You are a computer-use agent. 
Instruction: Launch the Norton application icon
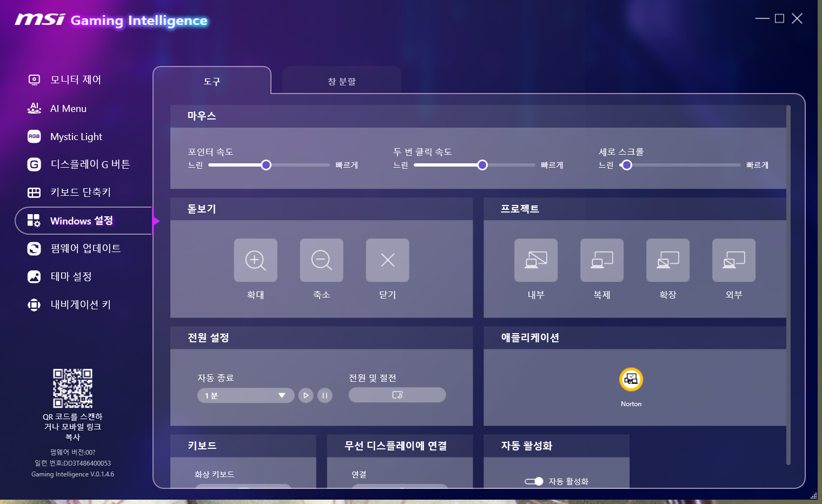631,380
